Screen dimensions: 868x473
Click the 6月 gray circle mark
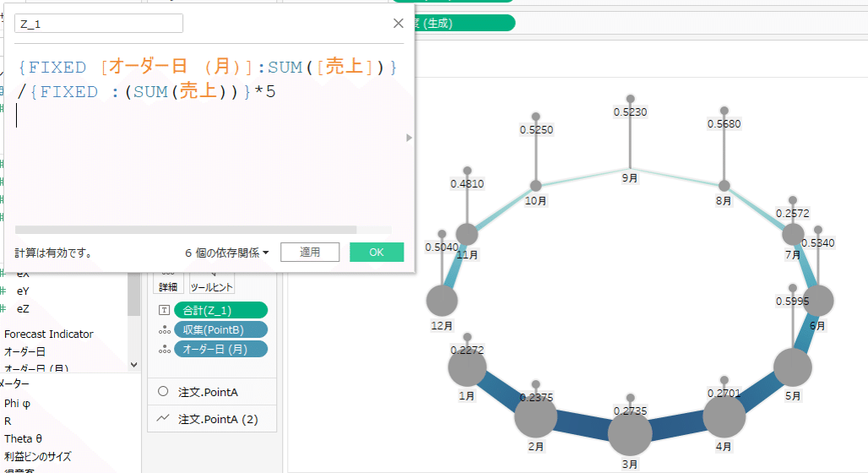point(818,301)
